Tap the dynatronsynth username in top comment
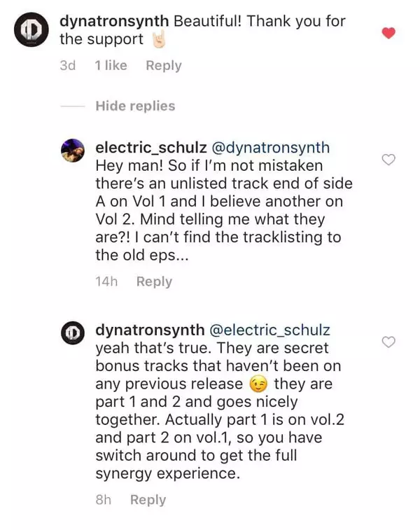Image resolution: width=420 pixels, height=530 pixels. 114,21
